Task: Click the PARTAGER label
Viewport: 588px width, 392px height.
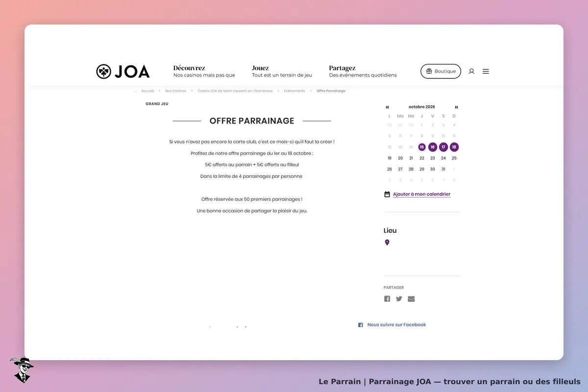Action: [394, 288]
